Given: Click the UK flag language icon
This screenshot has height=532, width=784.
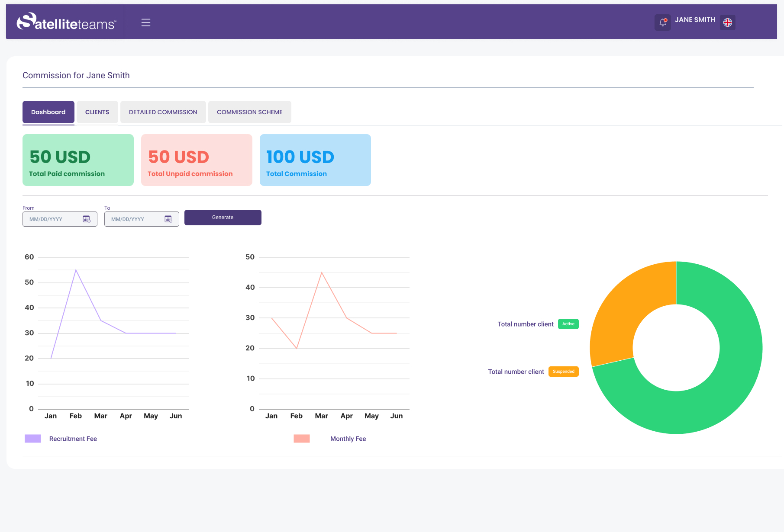Looking at the screenshot, I should 727,22.
